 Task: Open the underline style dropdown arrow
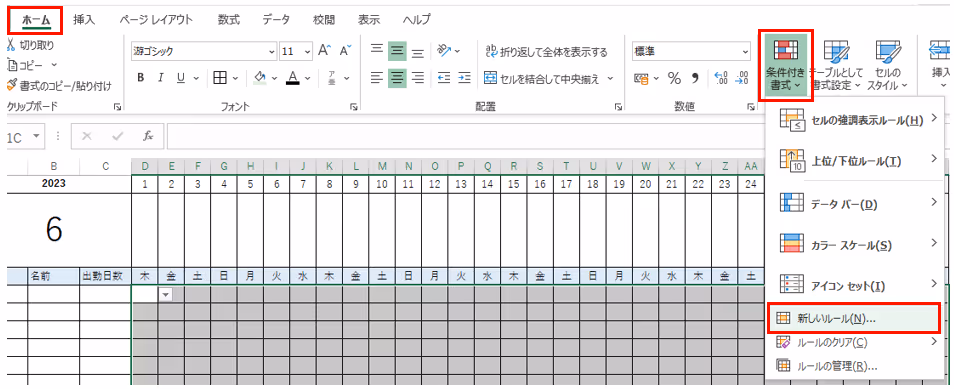(196, 78)
